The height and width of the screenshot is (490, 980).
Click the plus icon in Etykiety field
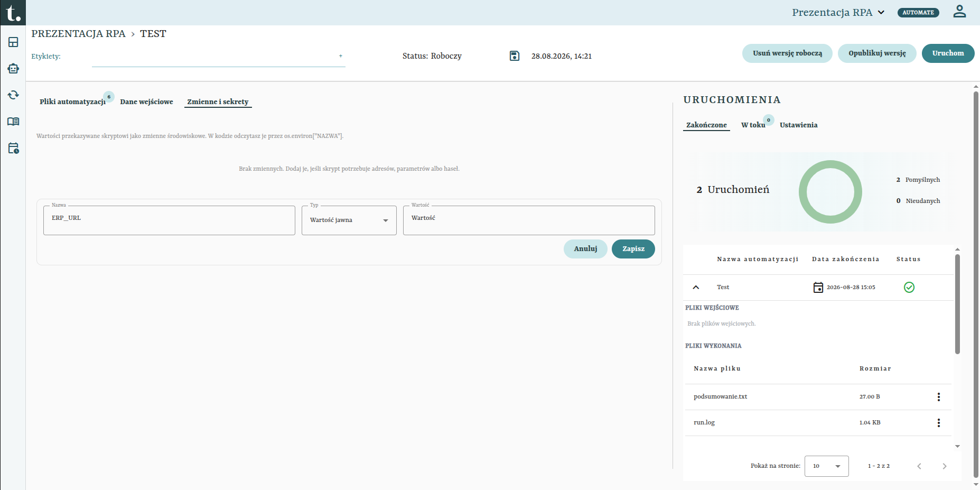point(341,56)
